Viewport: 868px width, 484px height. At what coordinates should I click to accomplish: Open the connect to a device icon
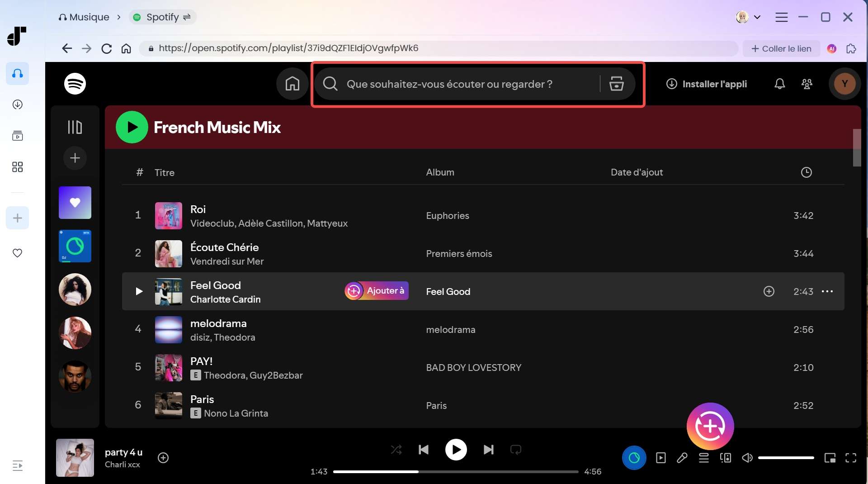[725, 458]
